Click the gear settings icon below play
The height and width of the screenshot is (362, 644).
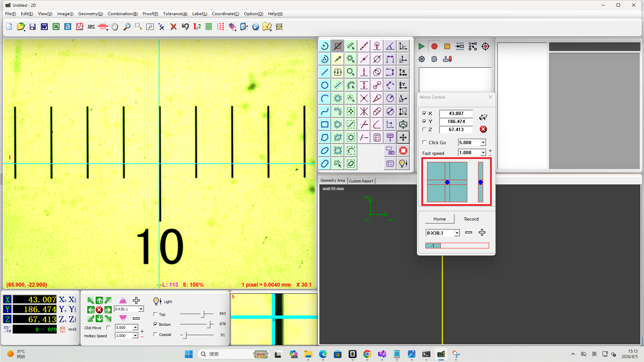point(421,59)
